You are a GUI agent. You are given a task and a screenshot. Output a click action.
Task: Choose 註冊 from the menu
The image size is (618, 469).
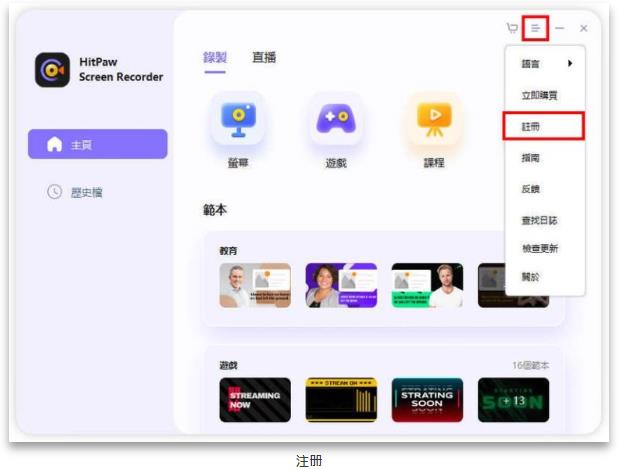(544, 126)
